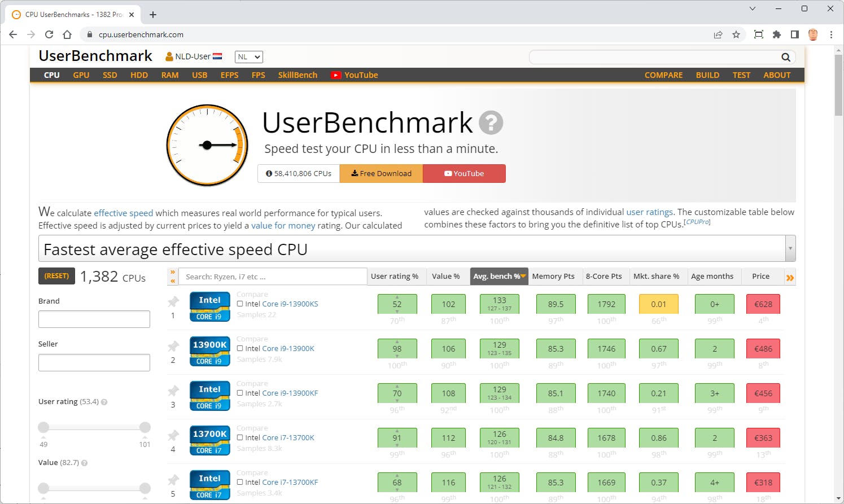Image resolution: width=844 pixels, height=504 pixels.
Task: Tick the compare checkbox for Core i9-13900KF
Action: click(x=240, y=393)
